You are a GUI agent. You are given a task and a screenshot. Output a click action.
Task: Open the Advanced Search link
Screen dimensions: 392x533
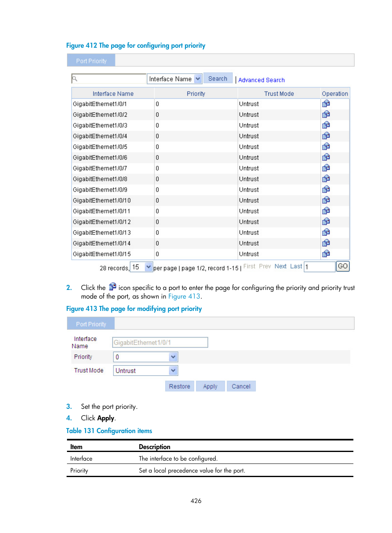click(x=261, y=80)
